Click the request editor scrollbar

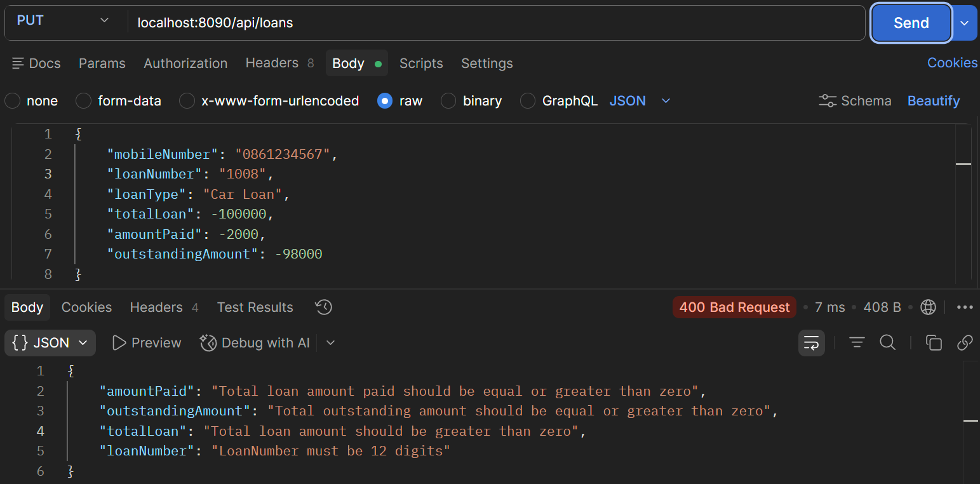(x=963, y=203)
